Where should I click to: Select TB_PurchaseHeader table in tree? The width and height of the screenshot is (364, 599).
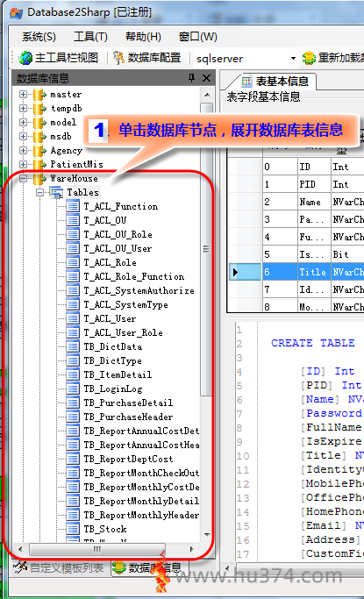click(x=128, y=417)
